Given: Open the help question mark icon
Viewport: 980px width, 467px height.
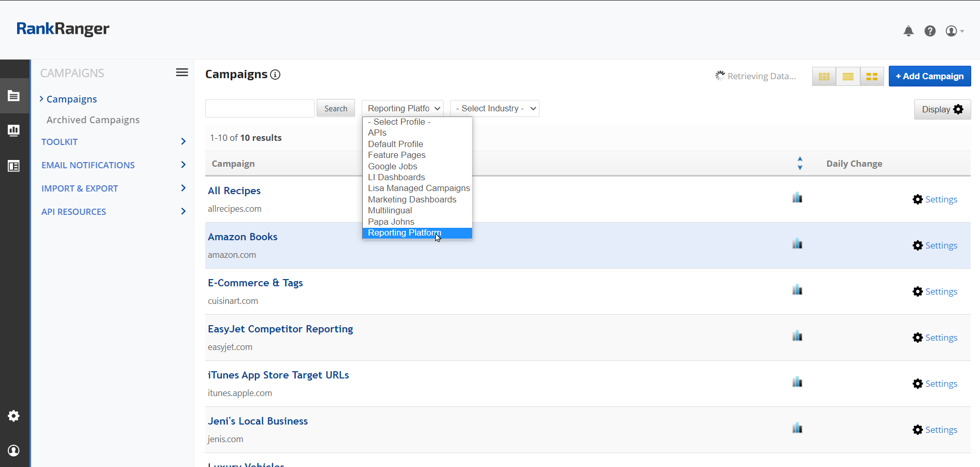Looking at the screenshot, I should 930,31.
